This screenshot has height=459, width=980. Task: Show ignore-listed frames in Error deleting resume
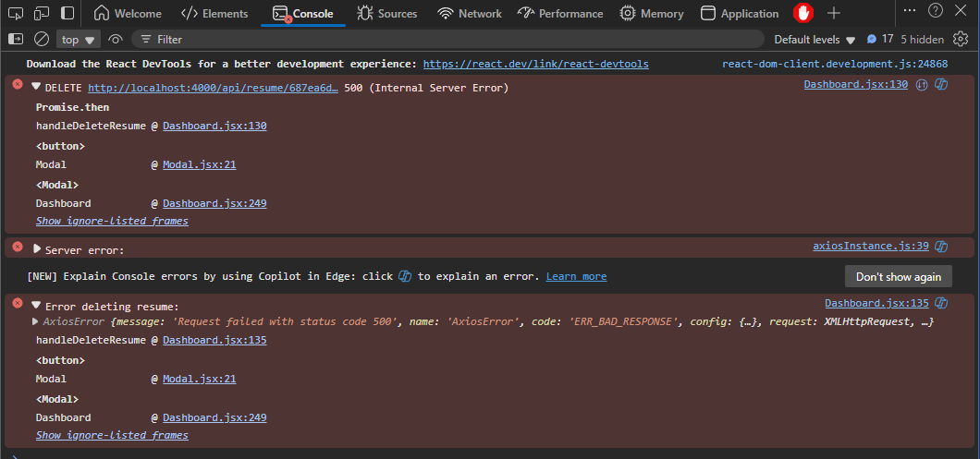pos(112,435)
